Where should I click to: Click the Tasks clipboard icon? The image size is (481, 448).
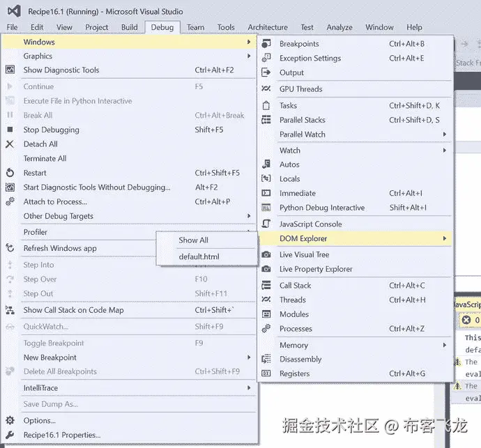(266, 105)
